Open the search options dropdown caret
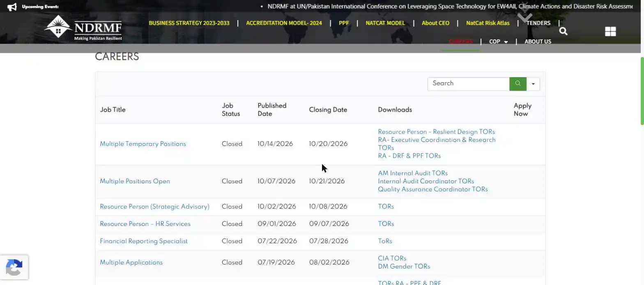Screen dimensions: 644x285 tap(533, 84)
